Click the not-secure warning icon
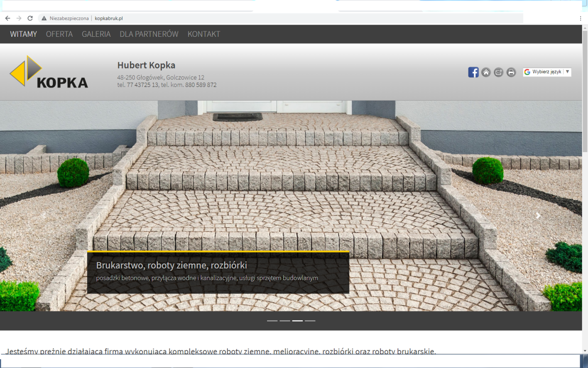The height and width of the screenshot is (368, 588). point(44,18)
